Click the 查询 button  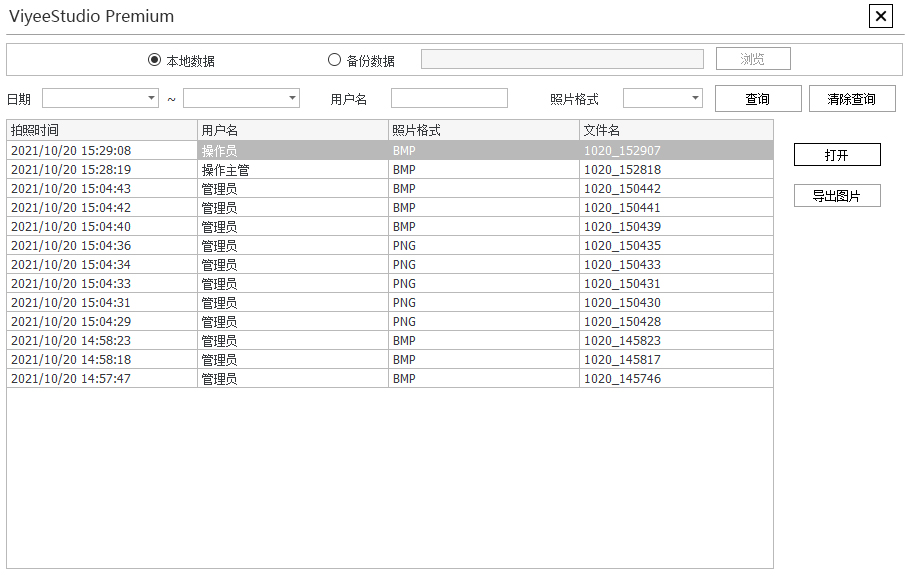[x=758, y=98]
